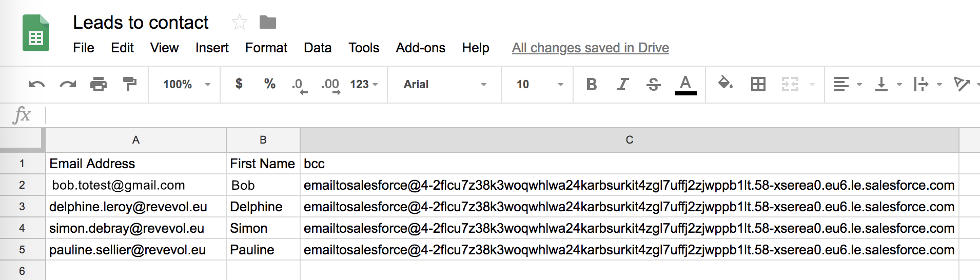The height and width of the screenshot is (280, 980).
Task: Open the font size dropdown
Action: tap(539, 84)
